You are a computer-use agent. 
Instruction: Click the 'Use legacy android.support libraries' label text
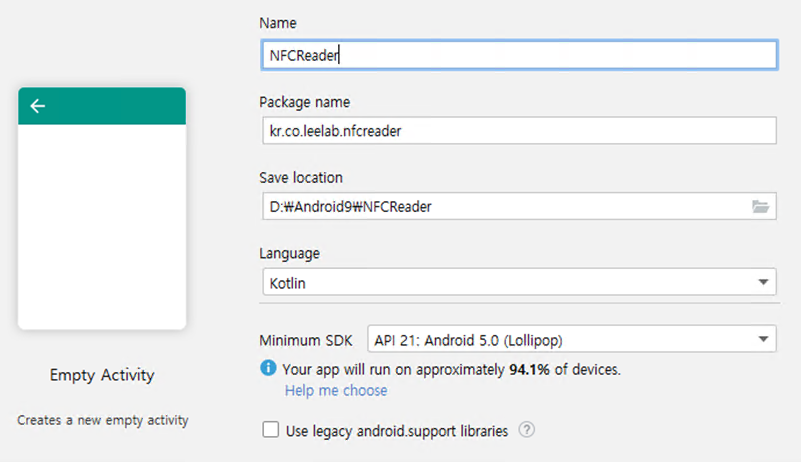tap(396, 431)
